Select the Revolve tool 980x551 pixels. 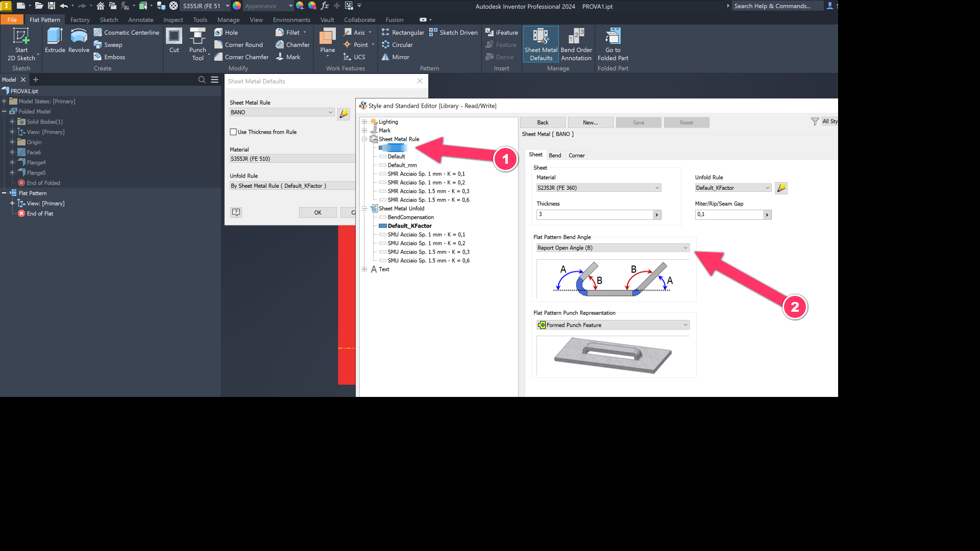79,41
